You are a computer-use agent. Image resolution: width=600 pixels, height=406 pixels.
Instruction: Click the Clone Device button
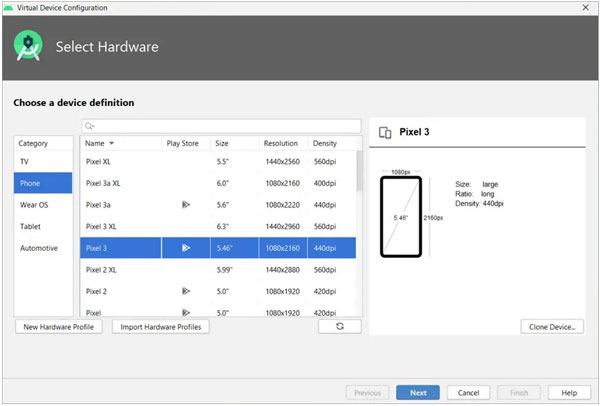(x=552, y=327)
